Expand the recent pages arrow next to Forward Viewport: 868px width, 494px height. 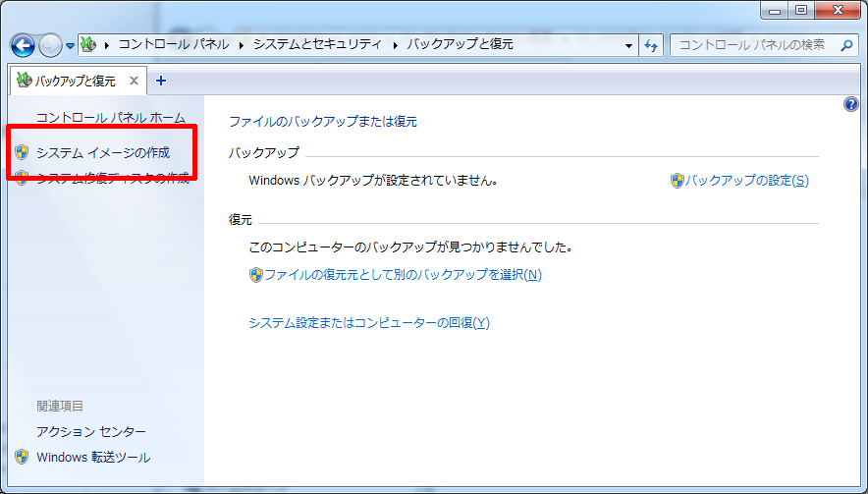click(x=71, y=46)
